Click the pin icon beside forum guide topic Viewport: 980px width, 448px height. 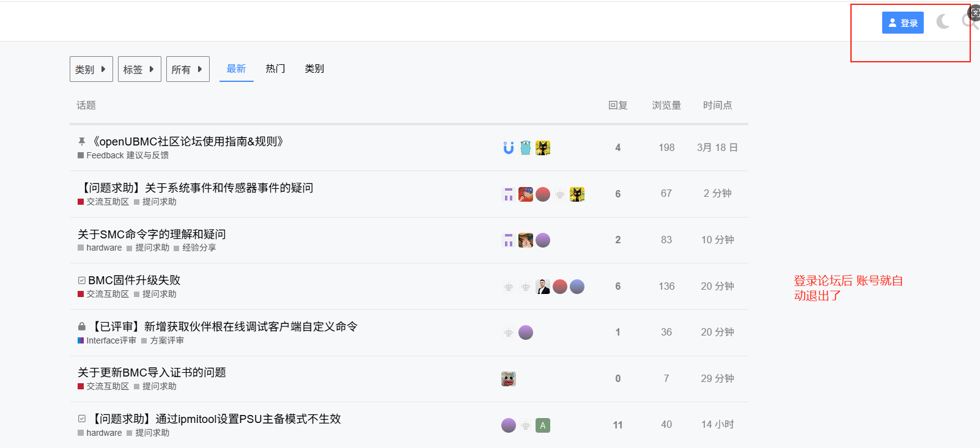coord(82,142)
